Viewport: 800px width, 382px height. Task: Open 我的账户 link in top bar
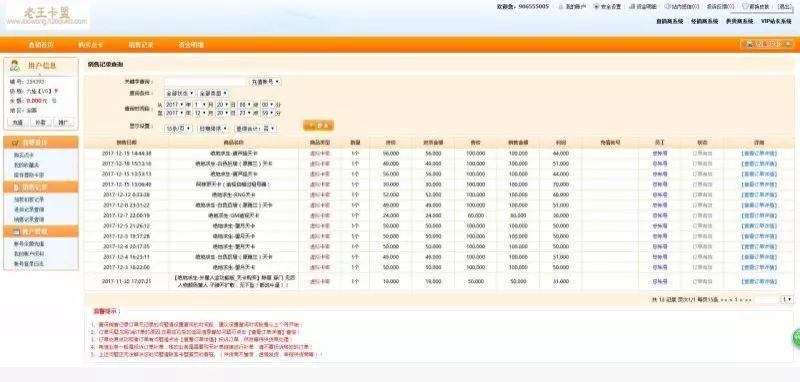(x=576, y=7)
